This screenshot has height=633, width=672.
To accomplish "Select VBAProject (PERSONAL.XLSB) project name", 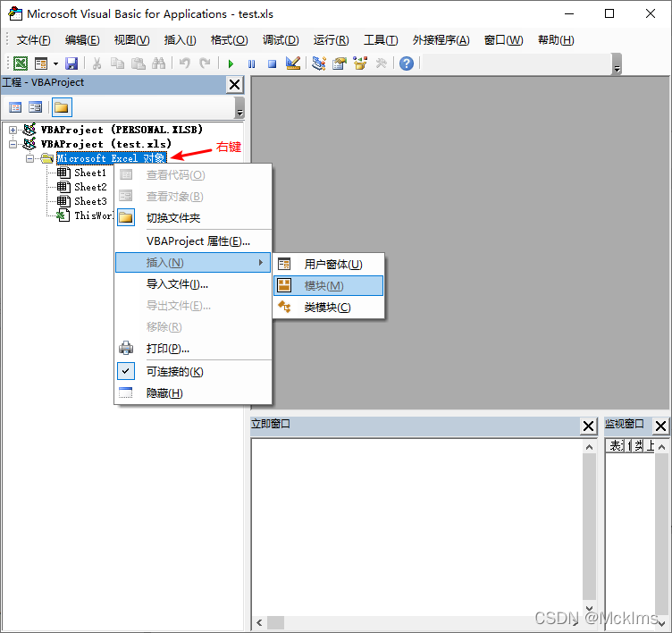I will [122, 130].
